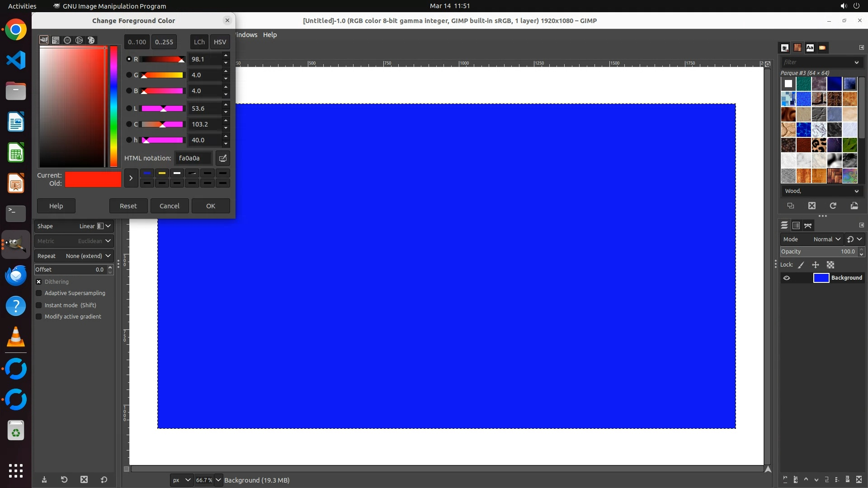Open the Fonts tab in the dock
This screenshot has height=488, width=868.
click(x=810, y=47)
